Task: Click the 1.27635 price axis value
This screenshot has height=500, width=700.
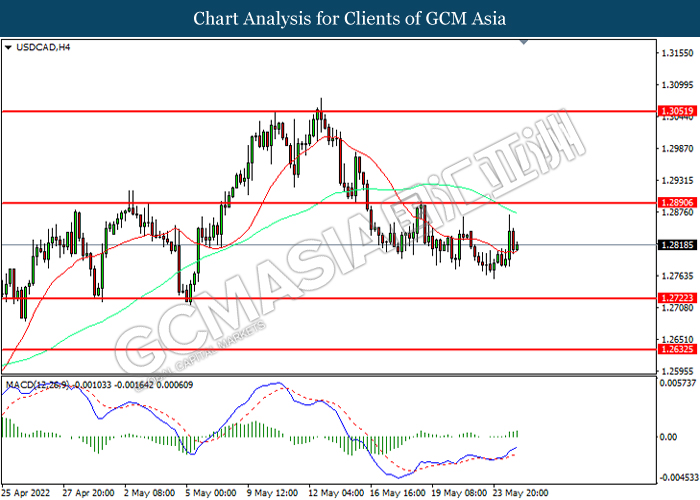Action: (x=677, y=276)
